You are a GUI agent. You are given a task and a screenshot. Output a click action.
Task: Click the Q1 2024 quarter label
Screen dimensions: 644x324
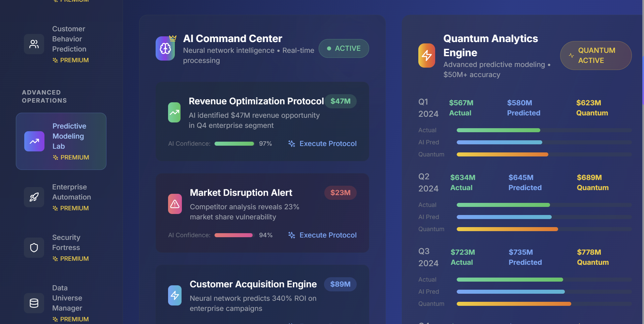[428, 108]
